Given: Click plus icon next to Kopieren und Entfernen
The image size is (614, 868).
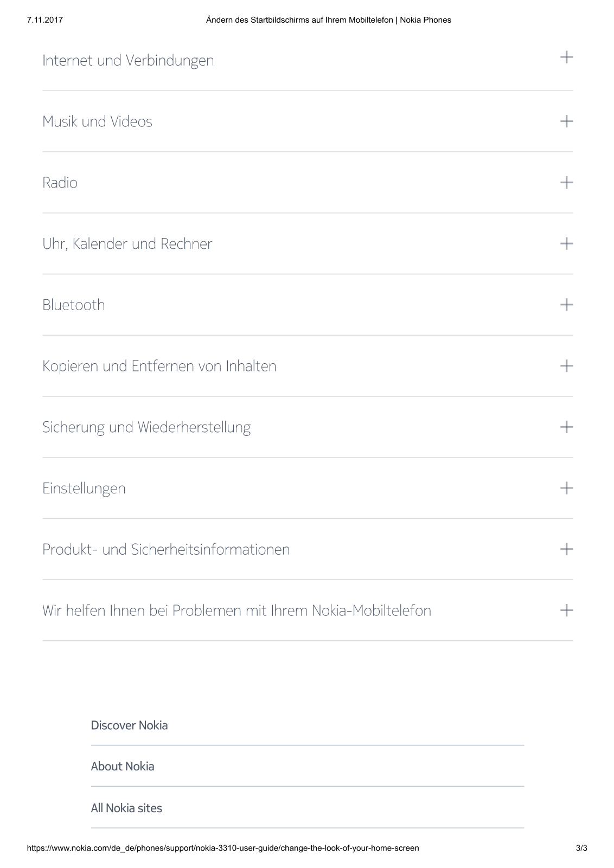Looking at the screenshot, I should pyautogui.click(x=566, y=366).
